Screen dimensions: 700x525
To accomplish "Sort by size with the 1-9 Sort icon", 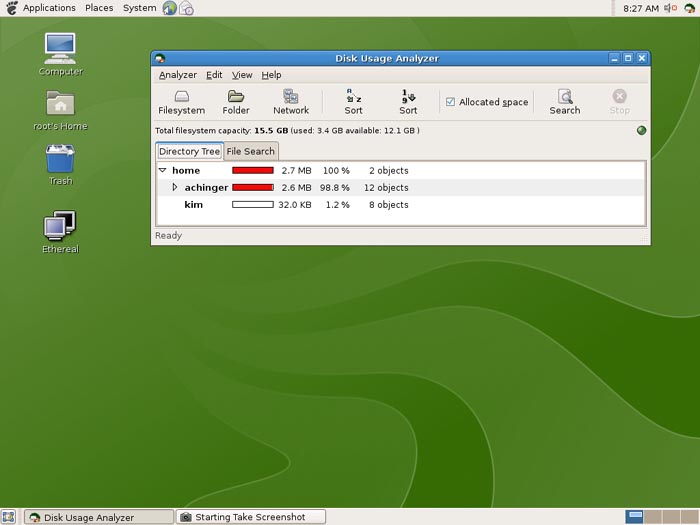I will [x=408, y=102].
